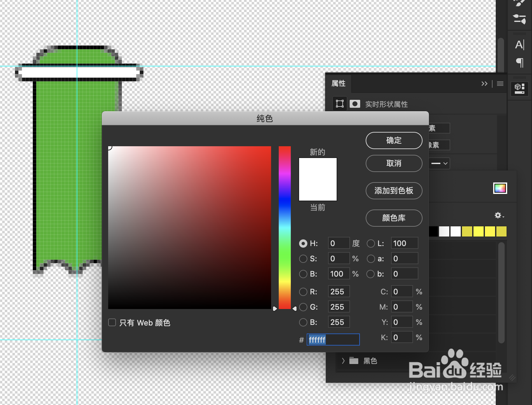Switch to the 属性 tab
This screenshot has height=405, width=532.
339,83
